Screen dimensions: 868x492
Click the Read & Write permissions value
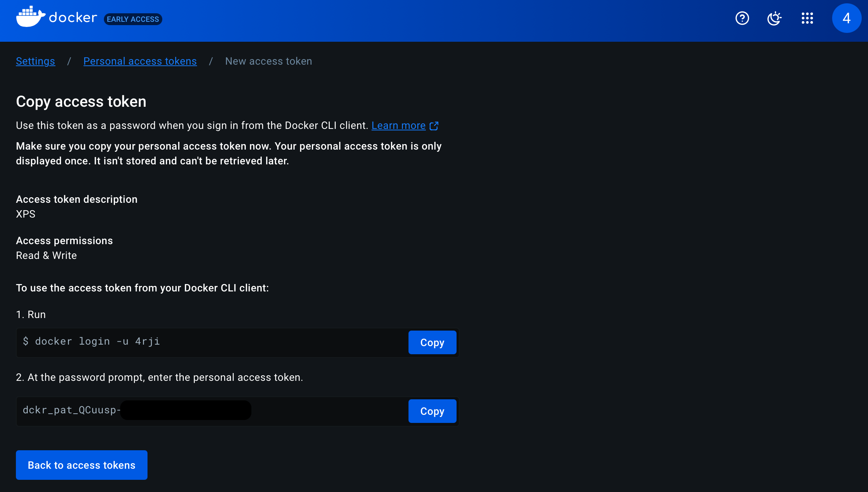coord(46,256)
